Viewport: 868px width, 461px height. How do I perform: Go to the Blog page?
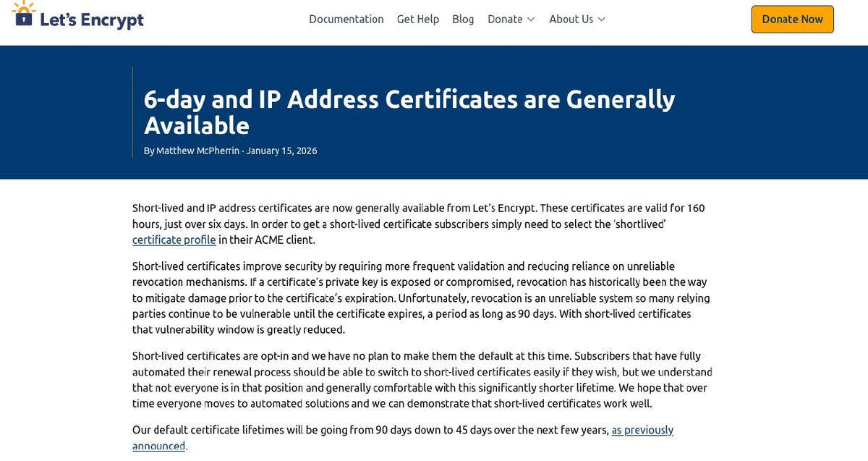pyautogui.click(x=463, y=19)
